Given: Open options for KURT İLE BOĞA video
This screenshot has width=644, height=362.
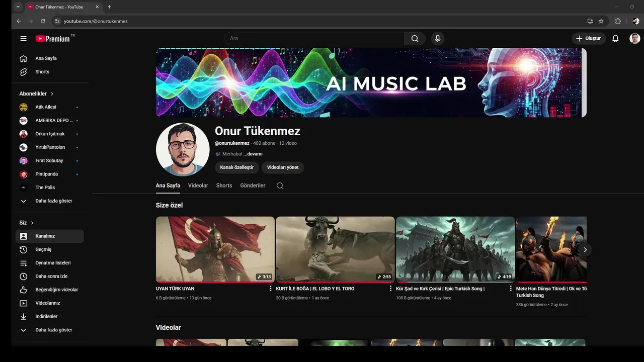Looking at the screenshot, I should point(390,289).
